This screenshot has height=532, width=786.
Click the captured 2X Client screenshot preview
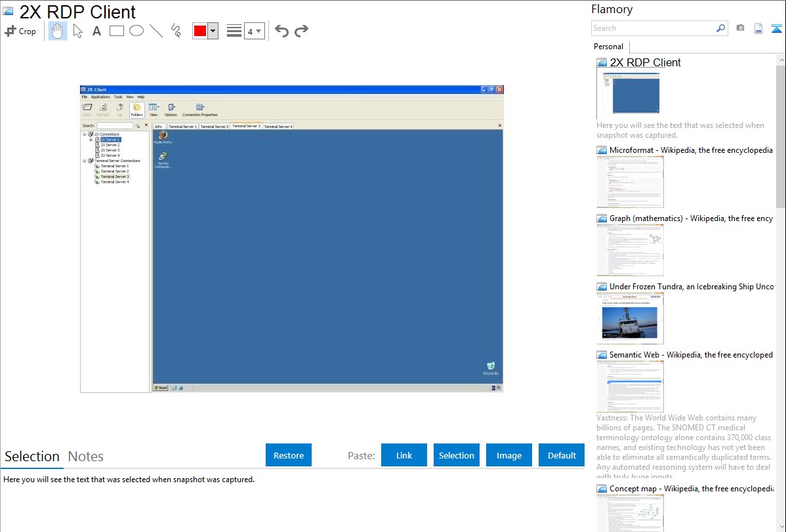(292, 239)
